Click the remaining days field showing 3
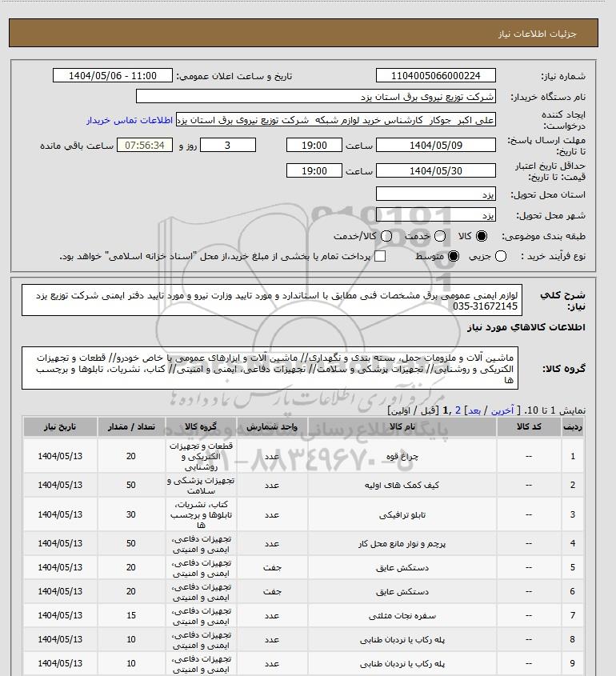The height and width of the screenshot is (676, 616). [228, 145]
